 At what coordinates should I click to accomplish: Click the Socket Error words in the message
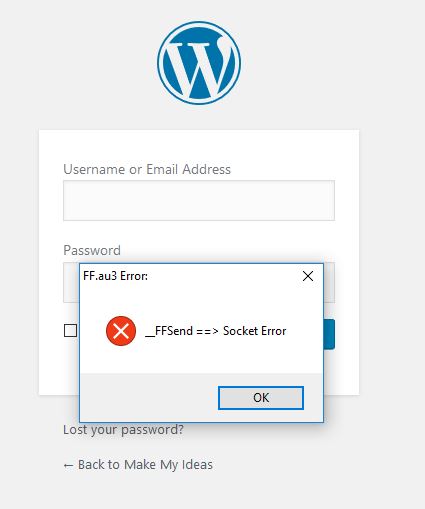(255, 331)
